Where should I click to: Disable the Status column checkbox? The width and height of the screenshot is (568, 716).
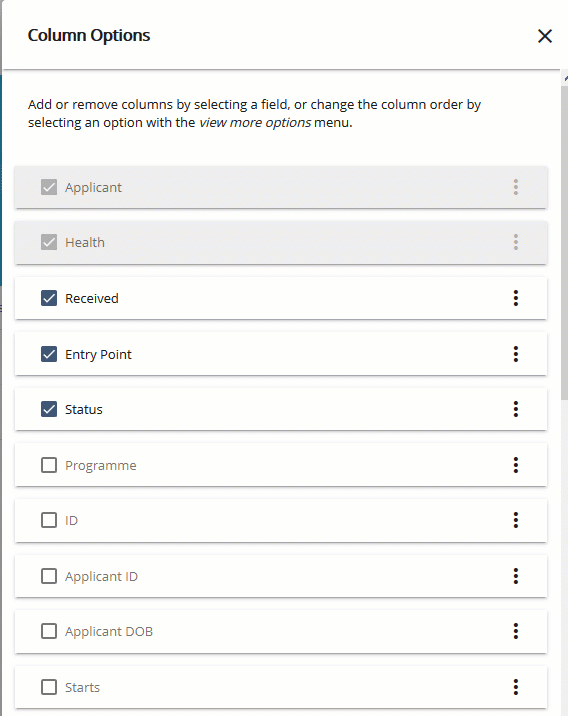(x=49, y=409)
